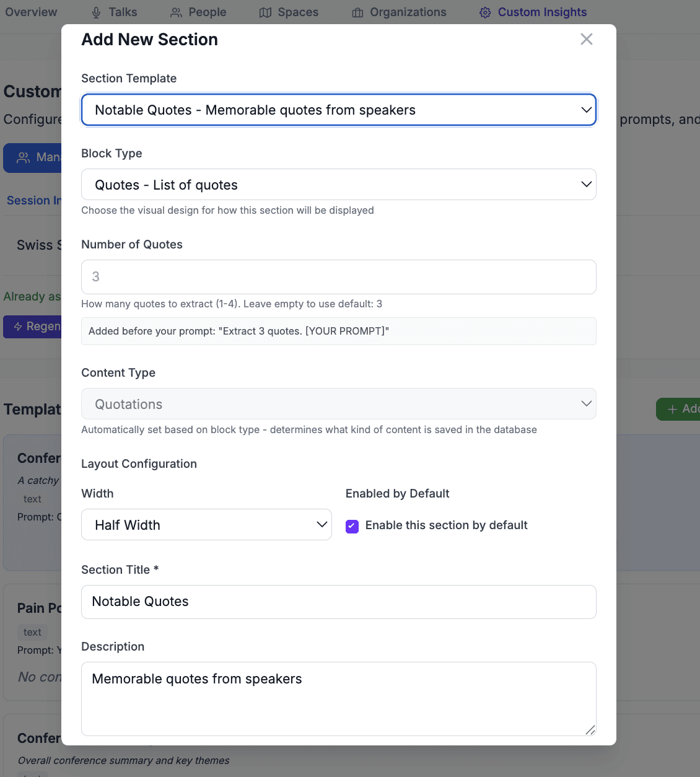Click the Layout Configuration heading
Screen dimensions: 700x777
[139, 464]
